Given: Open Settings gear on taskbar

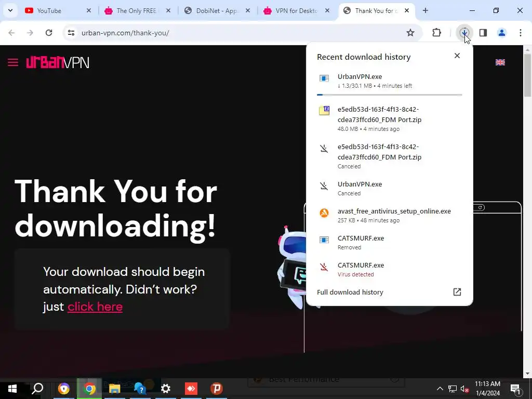Looking at the screenshot, I should (x=166, y=389).
